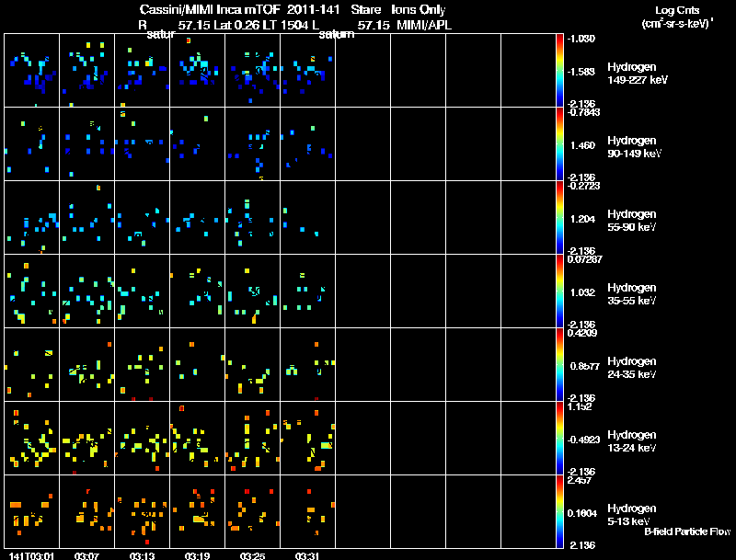Click the '03:31' time axis label
Screen dimensions: 736x560
[x=307, y=555]
